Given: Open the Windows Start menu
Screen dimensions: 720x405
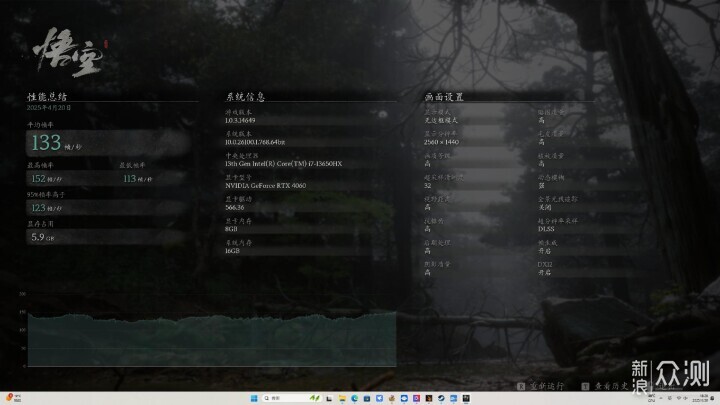Looking at the screenshot, I should pos(254,398).
